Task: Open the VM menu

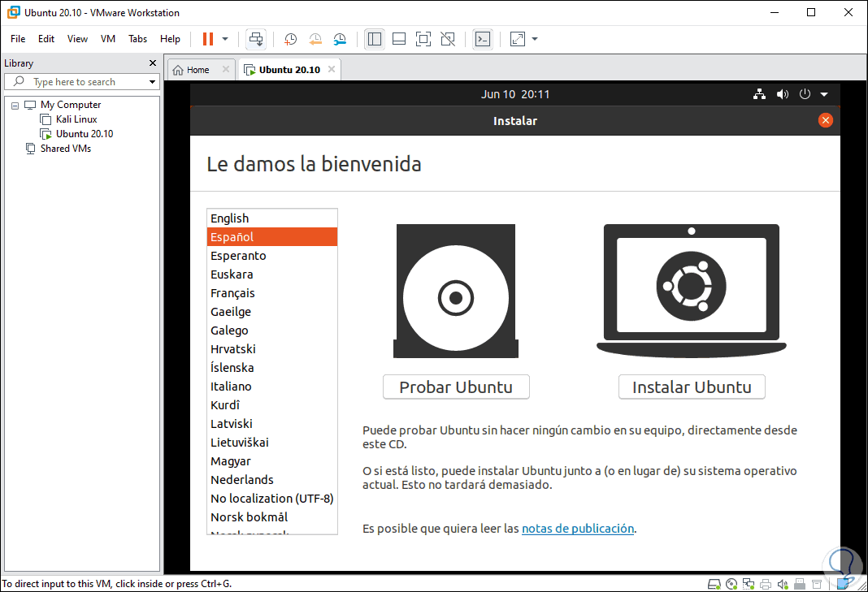Action: [x=108, y=39]
